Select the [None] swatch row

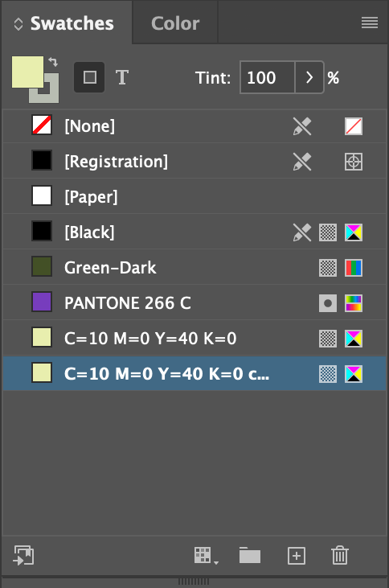pyautogui.click(x=194, y=126)
